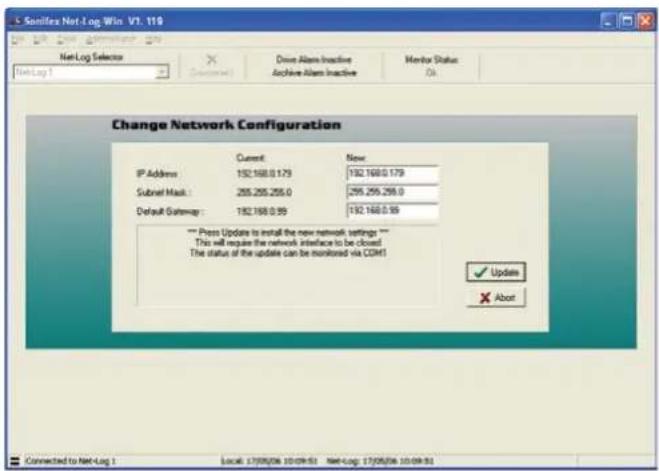This screenshot has width=659, height=471.
Task: Click the 'Default Gateway' label
Action: coord(169,211)
